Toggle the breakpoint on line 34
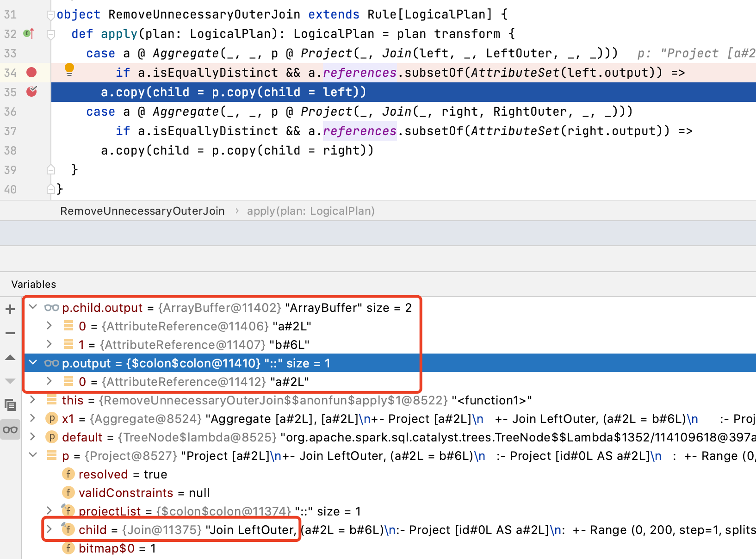Viewport: 756px width, 559px height. [x=31, y=72]
